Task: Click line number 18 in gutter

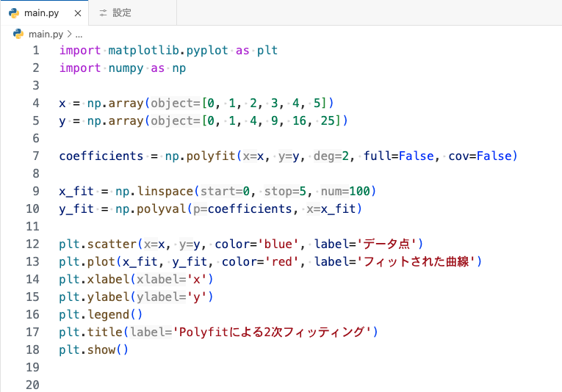Action: 32,349
